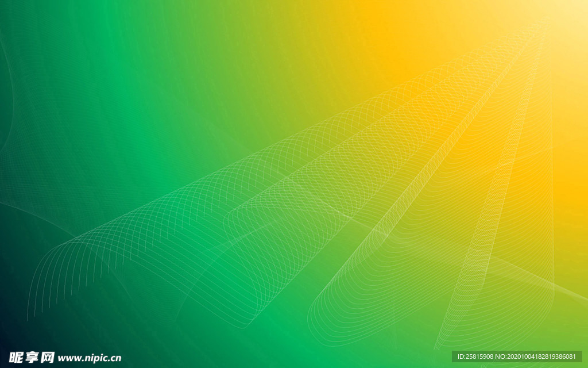Click the desktop wallpaper center

(x=294, y=184)
